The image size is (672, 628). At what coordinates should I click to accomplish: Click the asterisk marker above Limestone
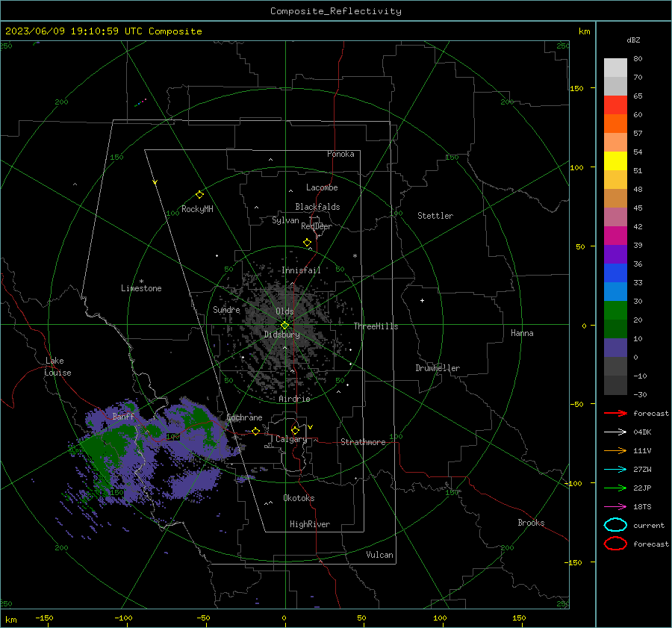[x=141, y=282]
